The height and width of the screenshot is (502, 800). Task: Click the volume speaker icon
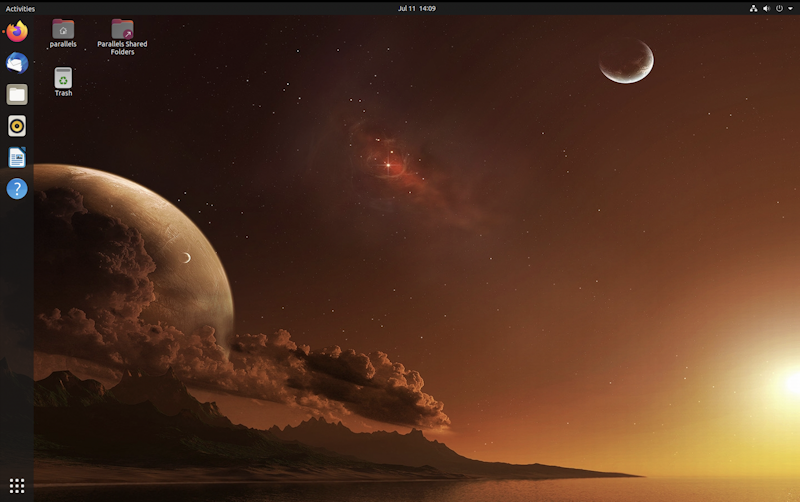[766, 8]
